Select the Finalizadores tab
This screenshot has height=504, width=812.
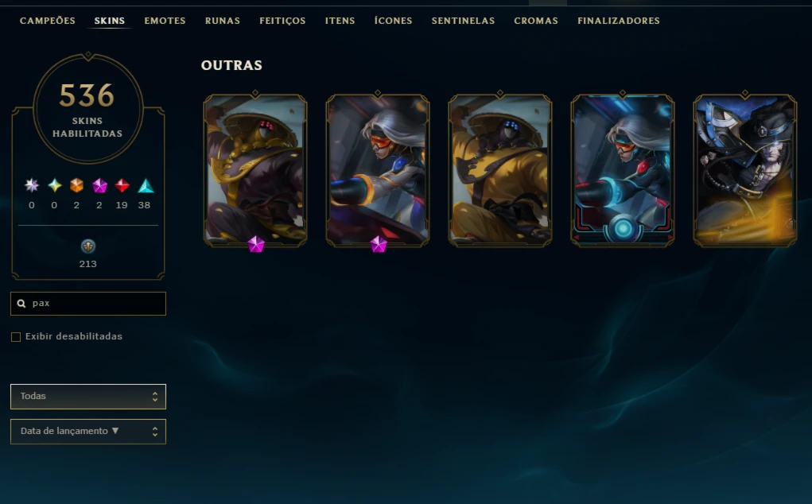(x=618, y=21)
